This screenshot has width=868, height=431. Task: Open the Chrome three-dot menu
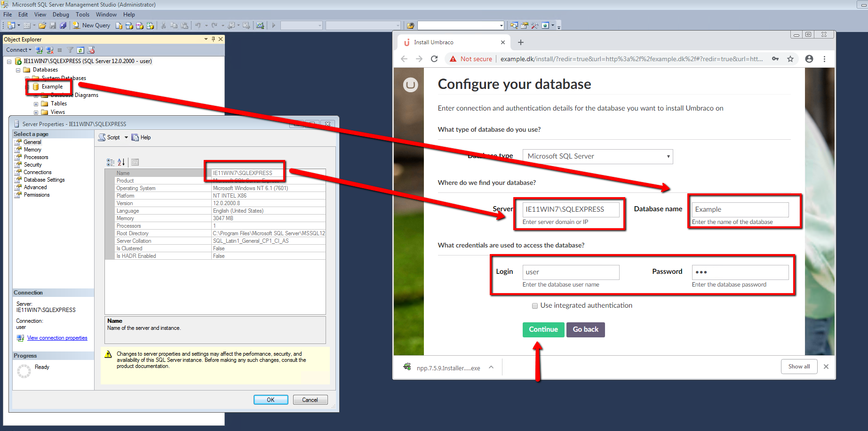(x=824, y=59)
